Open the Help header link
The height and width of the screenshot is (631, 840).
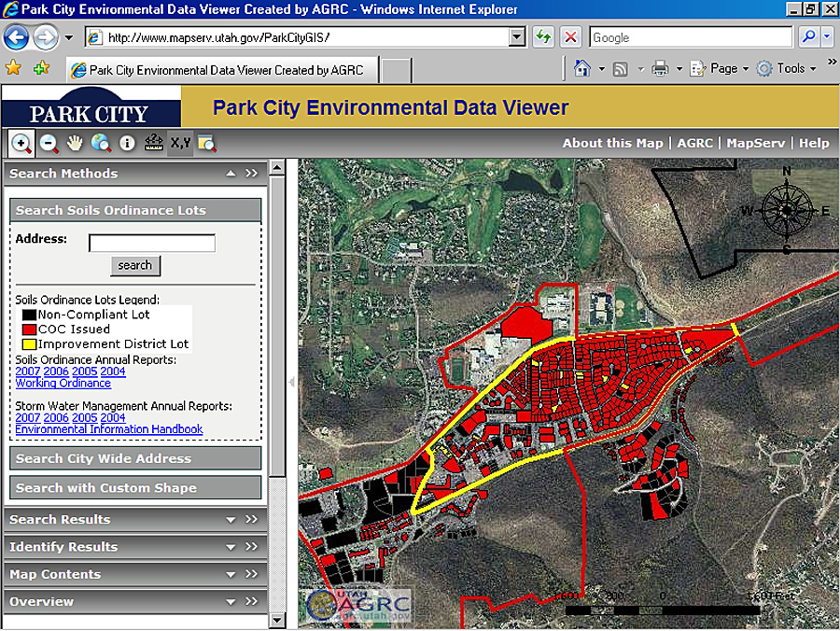(x=814, y=143)
